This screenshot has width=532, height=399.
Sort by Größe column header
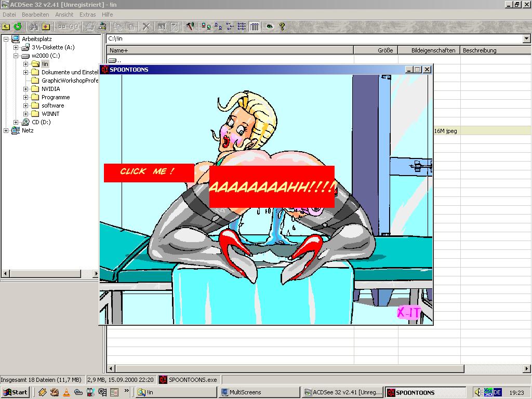coord(376,50)
